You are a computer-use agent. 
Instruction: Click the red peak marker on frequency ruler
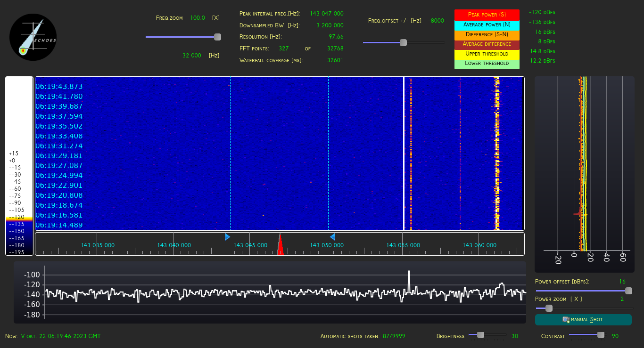tap(280, 247)
